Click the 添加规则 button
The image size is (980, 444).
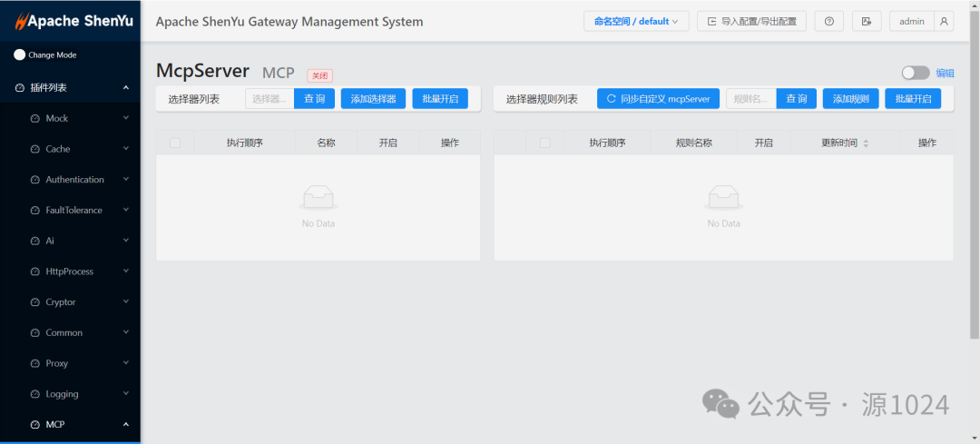[x=850, y=99]
